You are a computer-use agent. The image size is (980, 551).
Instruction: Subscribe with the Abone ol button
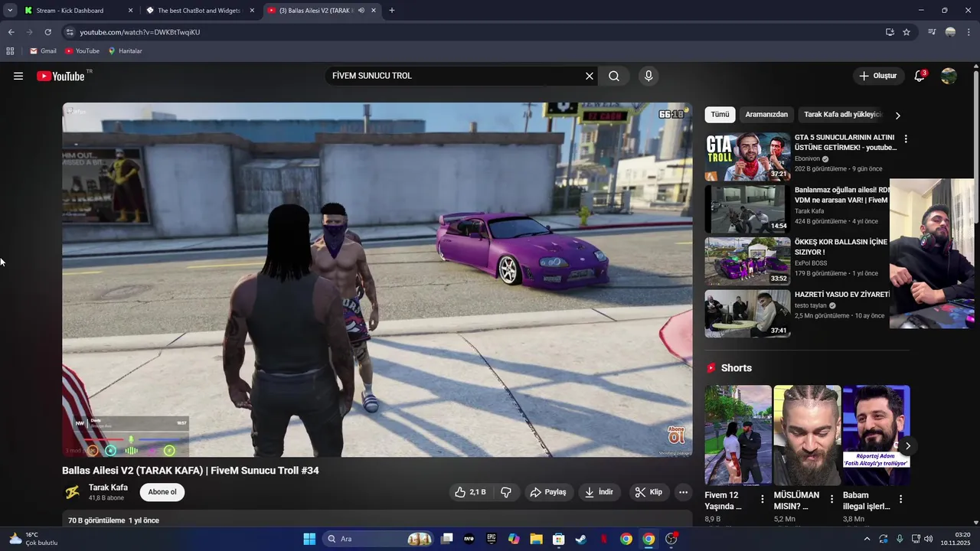pyautogui.click(x=162, y=492)
